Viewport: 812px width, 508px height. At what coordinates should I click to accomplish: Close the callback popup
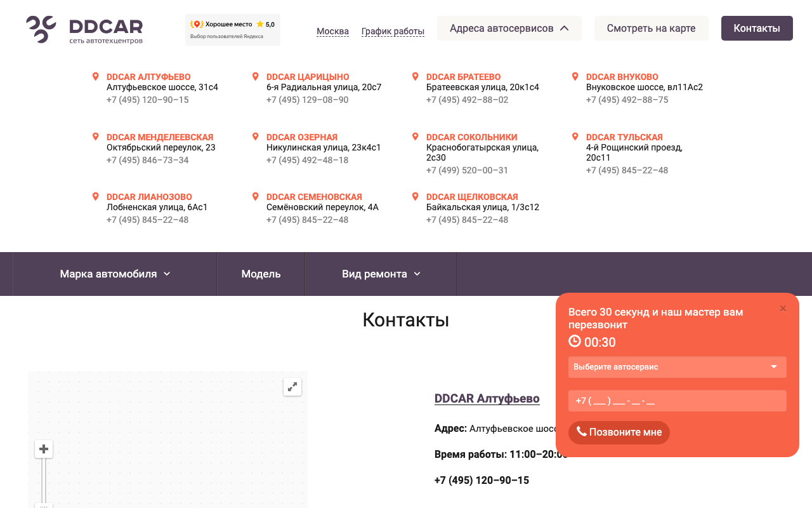pyautogui.click(x=783, y=309)
